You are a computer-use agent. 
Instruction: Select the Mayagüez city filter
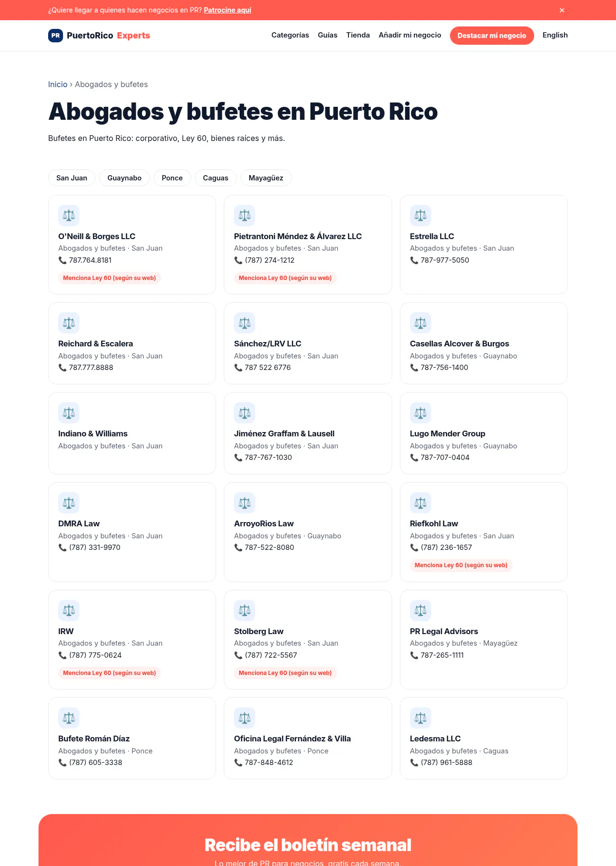pos(266,178)
